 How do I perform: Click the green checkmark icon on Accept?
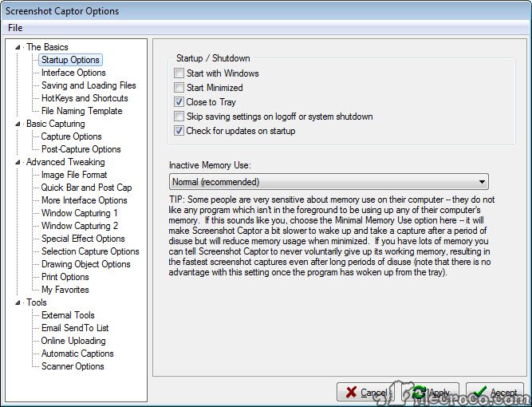tap(479, 393)
